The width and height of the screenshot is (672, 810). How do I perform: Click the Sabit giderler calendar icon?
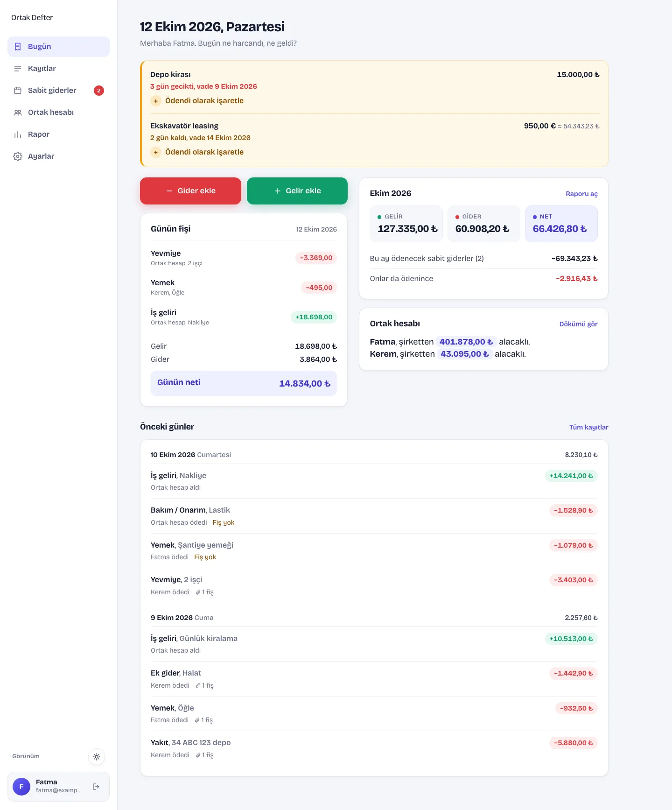(18, 91)
